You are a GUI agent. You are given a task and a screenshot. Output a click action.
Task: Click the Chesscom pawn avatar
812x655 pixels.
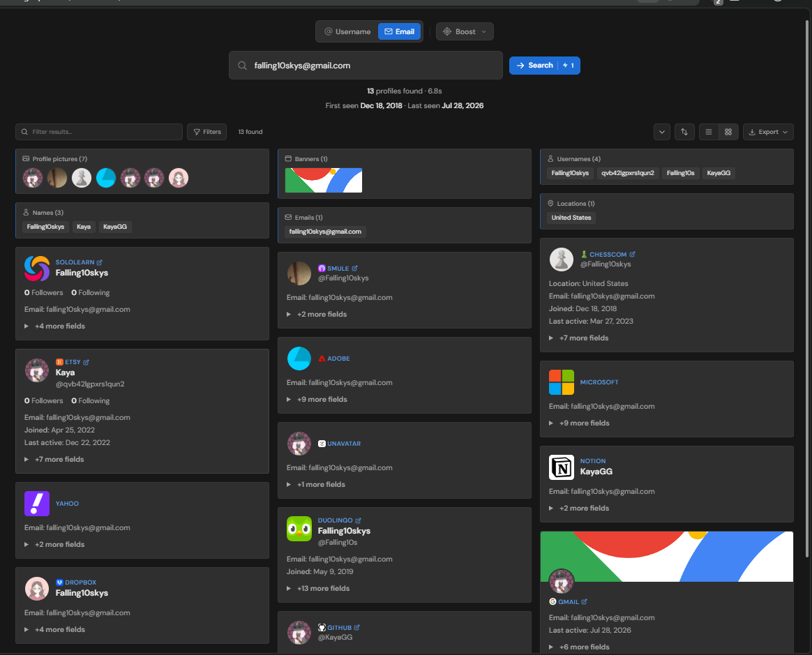click(x=562, y=259)
